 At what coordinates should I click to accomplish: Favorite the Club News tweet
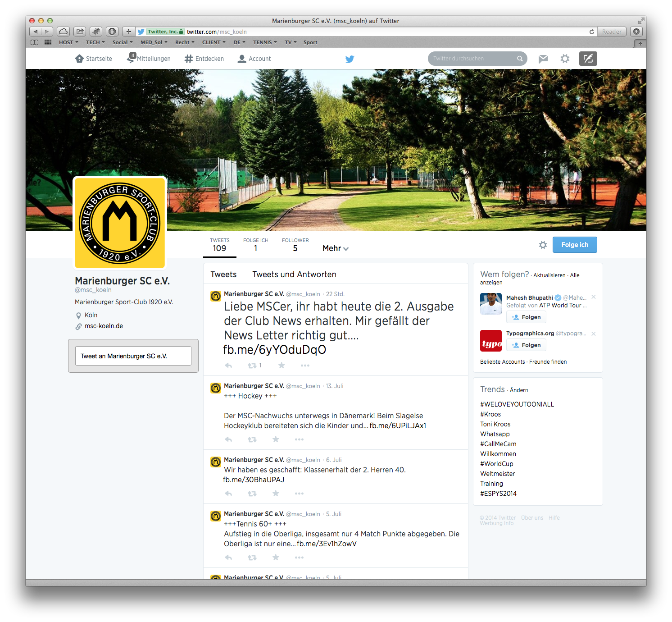coord(282,366)
